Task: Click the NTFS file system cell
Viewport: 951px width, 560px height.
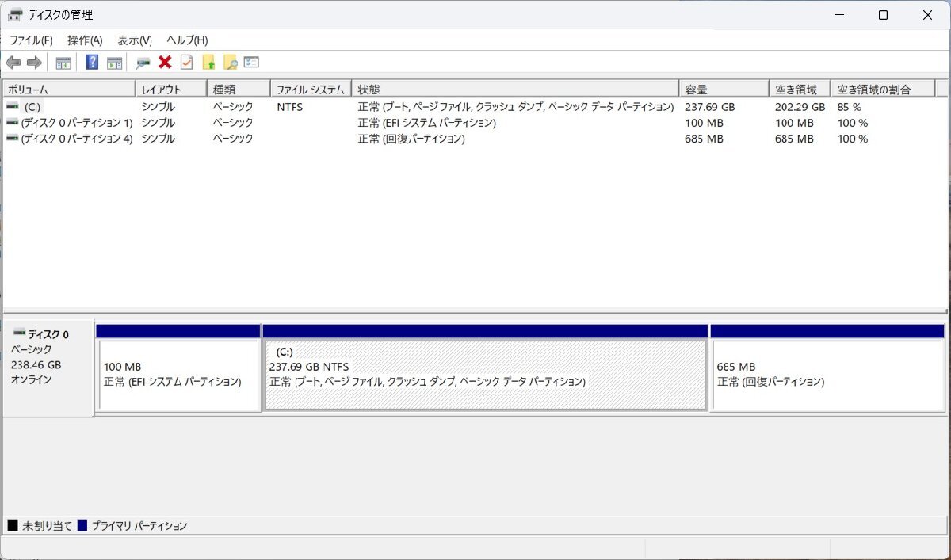Action: [x=290, y=106]
